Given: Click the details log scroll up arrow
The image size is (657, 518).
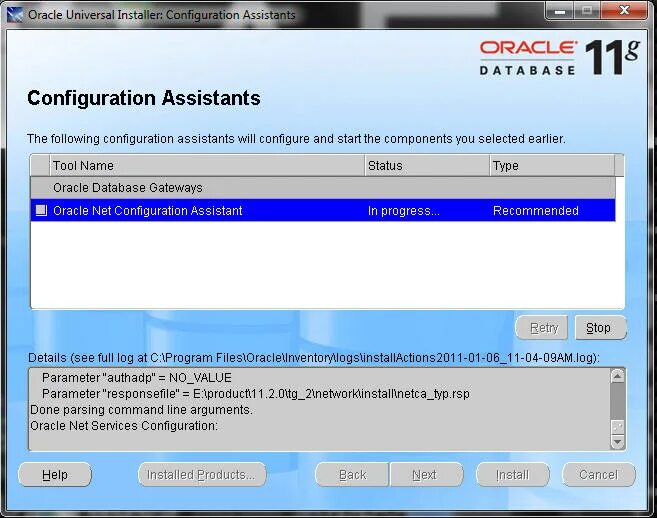Looking at the screenshot, I should click(618, 376).
